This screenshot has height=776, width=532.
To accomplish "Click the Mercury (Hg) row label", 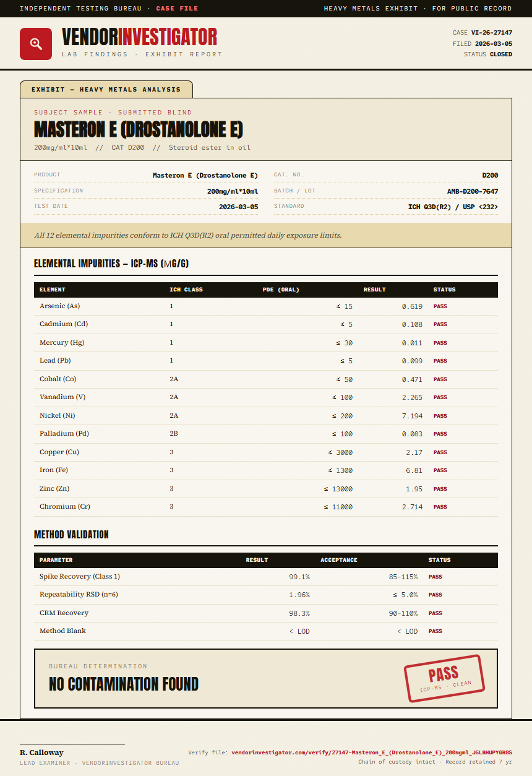I will (x=62, y=343).
